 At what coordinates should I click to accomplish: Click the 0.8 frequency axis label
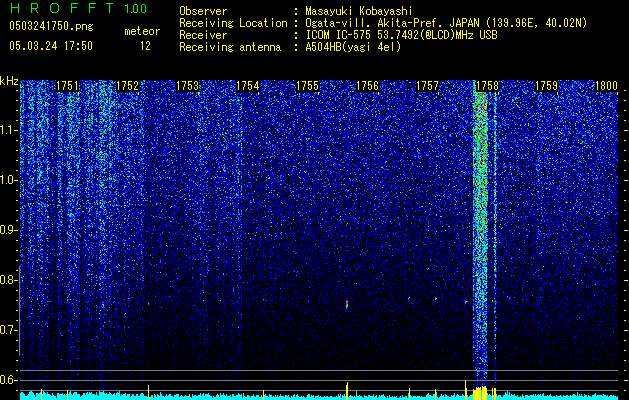8,280
